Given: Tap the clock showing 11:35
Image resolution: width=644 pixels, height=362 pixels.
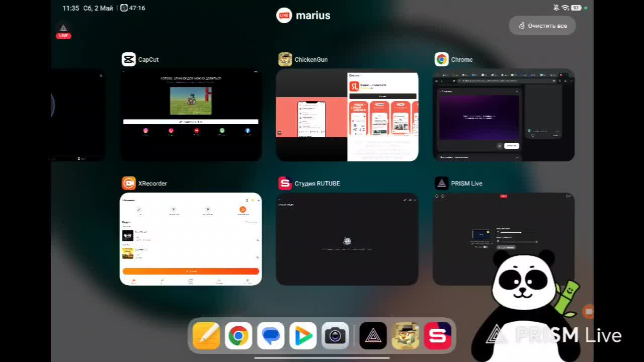Looking at the screenshot, I should coord(71,8).
